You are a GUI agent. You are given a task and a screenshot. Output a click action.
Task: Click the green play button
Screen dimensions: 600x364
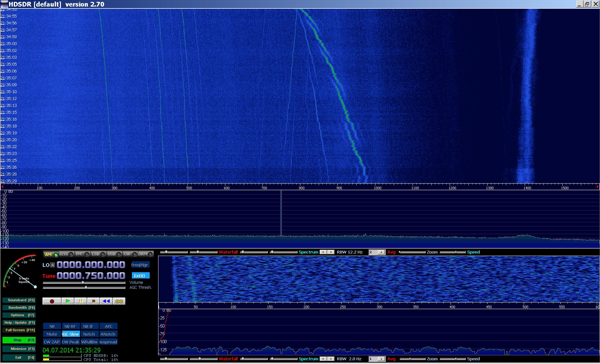pyautogui.click(x=68, y=301)
